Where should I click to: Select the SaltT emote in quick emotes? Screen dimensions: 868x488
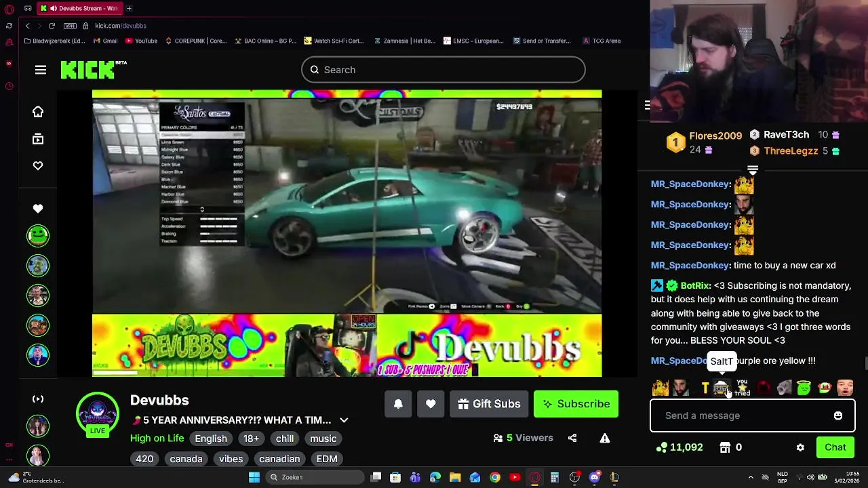[722, 388]
